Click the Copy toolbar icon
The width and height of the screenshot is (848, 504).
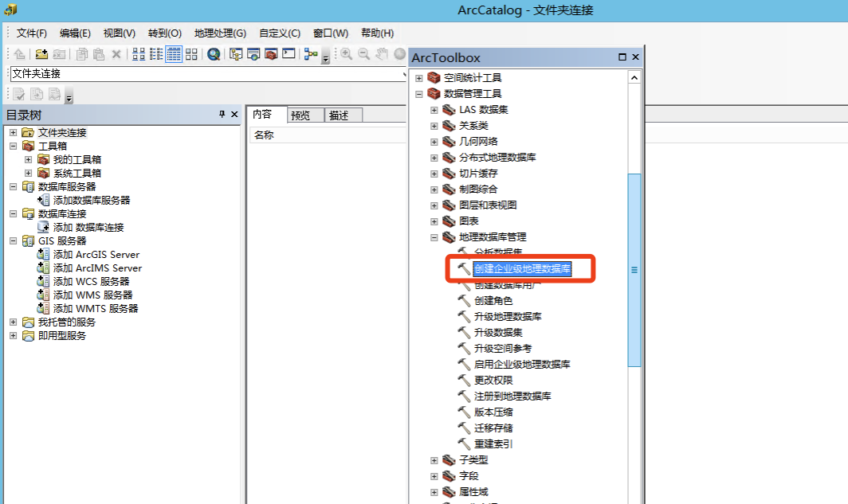(81, 54)
